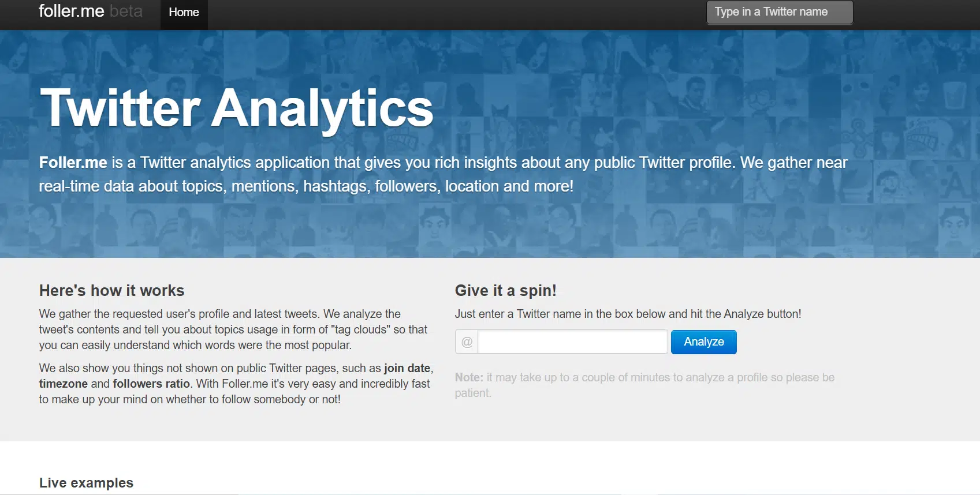Click the bold 'followers ratio' phrase
The width and height of the screenshot is (980, 495).
pyautogui.click(x=151, y=384)
